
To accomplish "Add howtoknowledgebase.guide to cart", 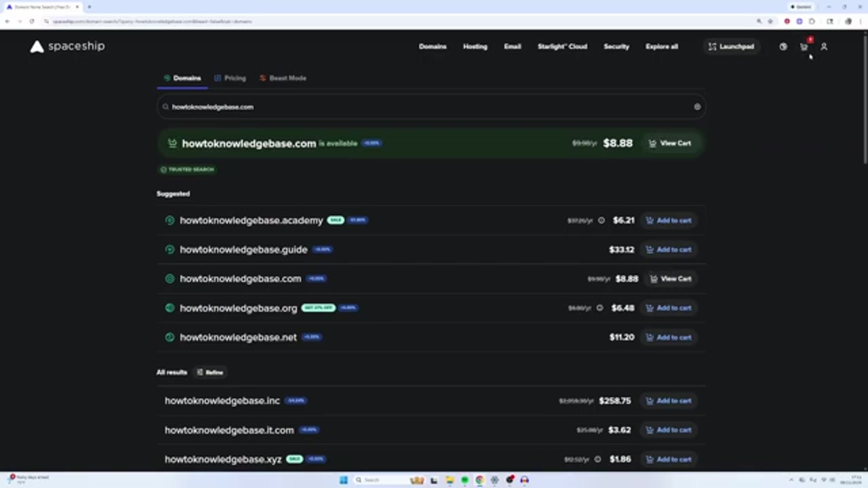I will click(x=668, y=249).
